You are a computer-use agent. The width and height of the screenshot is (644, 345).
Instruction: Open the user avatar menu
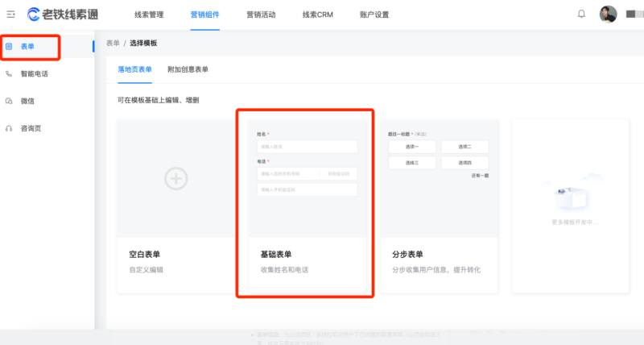click(608, 15)
